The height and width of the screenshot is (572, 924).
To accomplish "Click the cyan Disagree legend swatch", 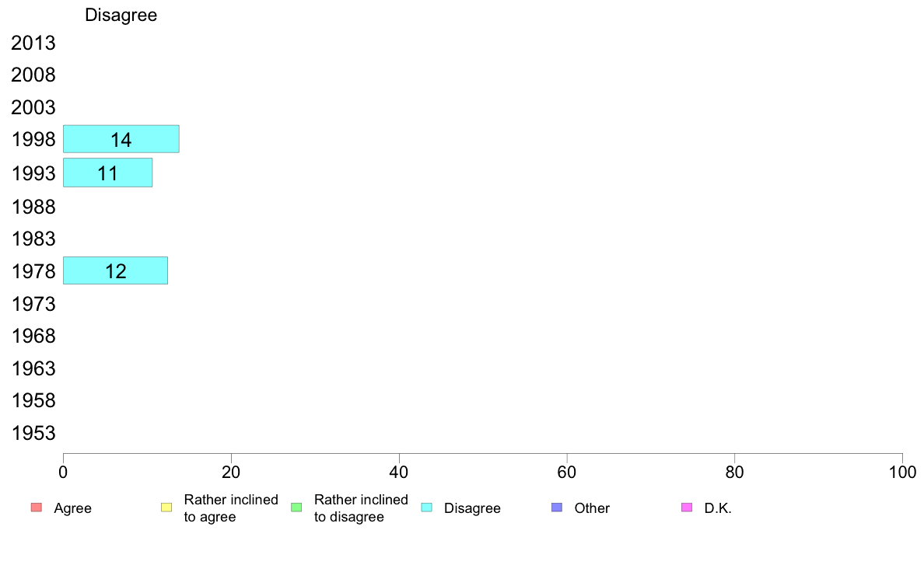I will click(427, 507).
